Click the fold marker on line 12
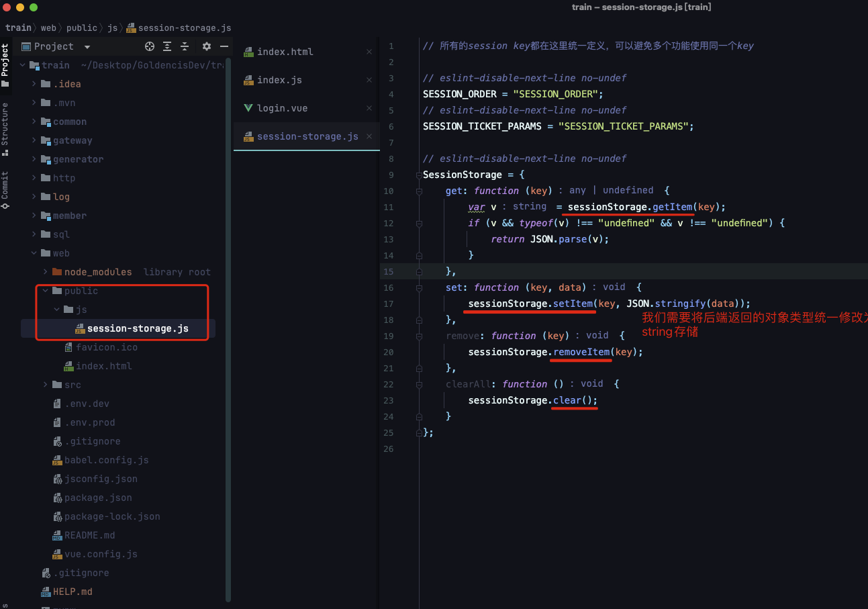 [x=419, y=223]
